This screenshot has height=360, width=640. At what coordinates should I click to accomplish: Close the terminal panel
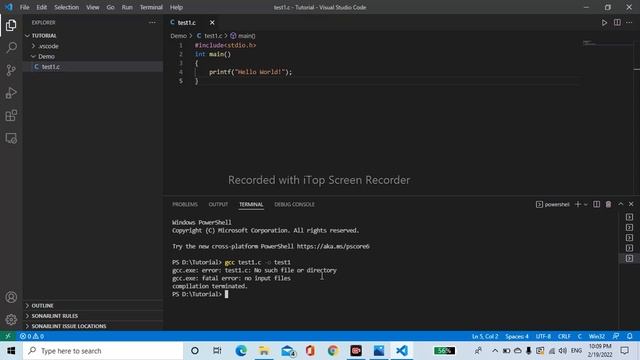click(x=631, y=204)
